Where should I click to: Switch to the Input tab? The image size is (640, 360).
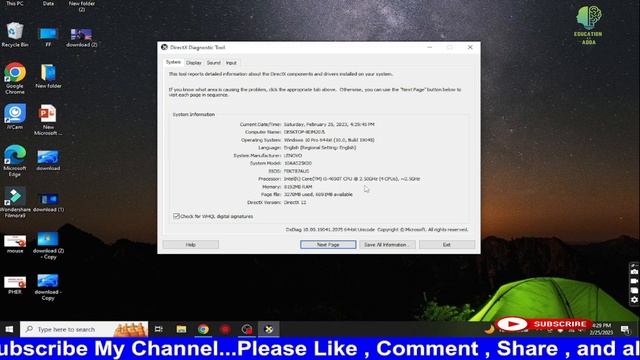click(x=231, y=63)
